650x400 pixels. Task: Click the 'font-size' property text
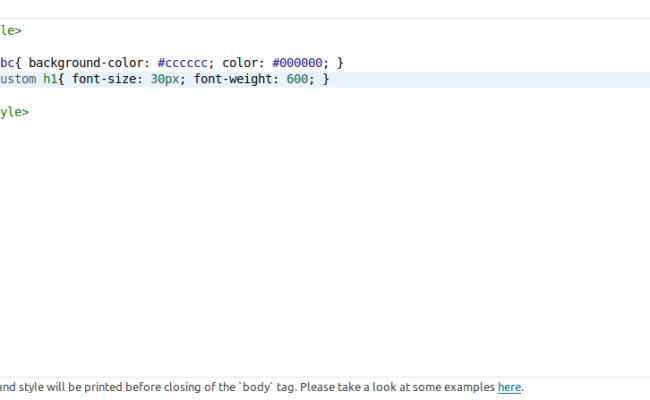point(104,79)
